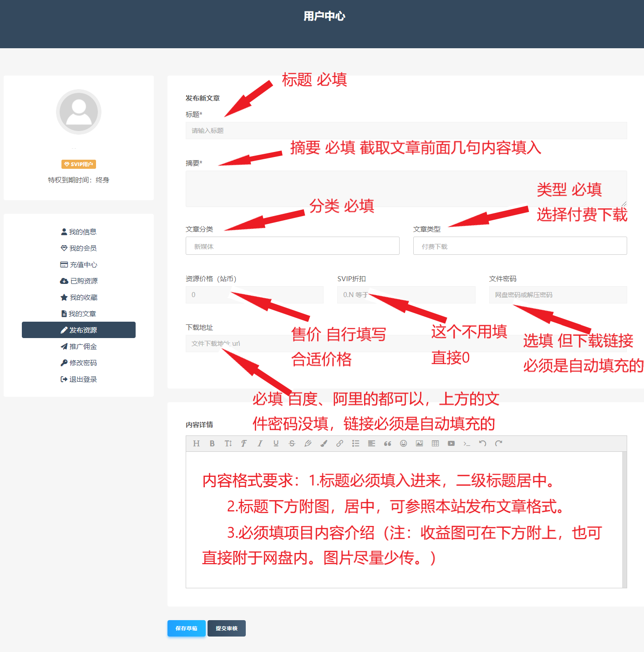Screen dimensions: 644x652
Task: Insert a link using the chain icon
Action: tap(340, 444)
